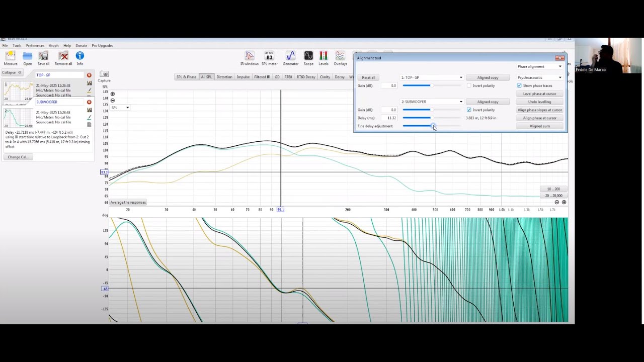Open the Tools menu

(x=17, y=46)
